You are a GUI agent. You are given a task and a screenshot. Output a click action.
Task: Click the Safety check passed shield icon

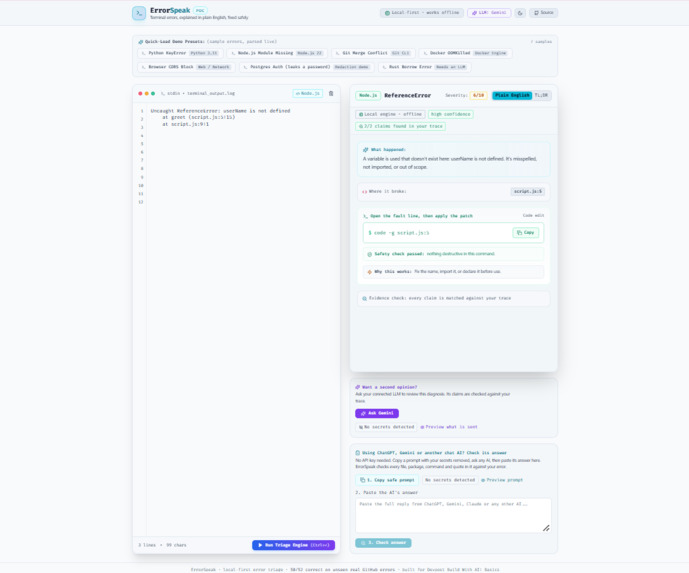point(370,254)
